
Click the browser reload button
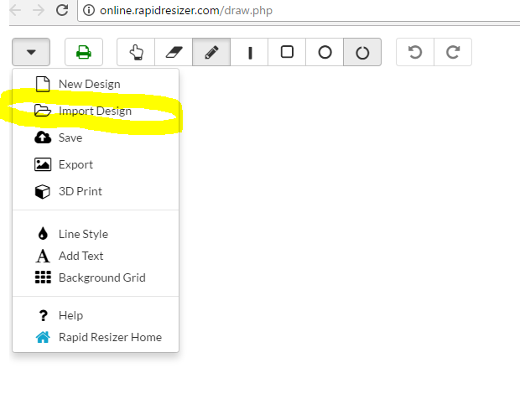(62, 10)
